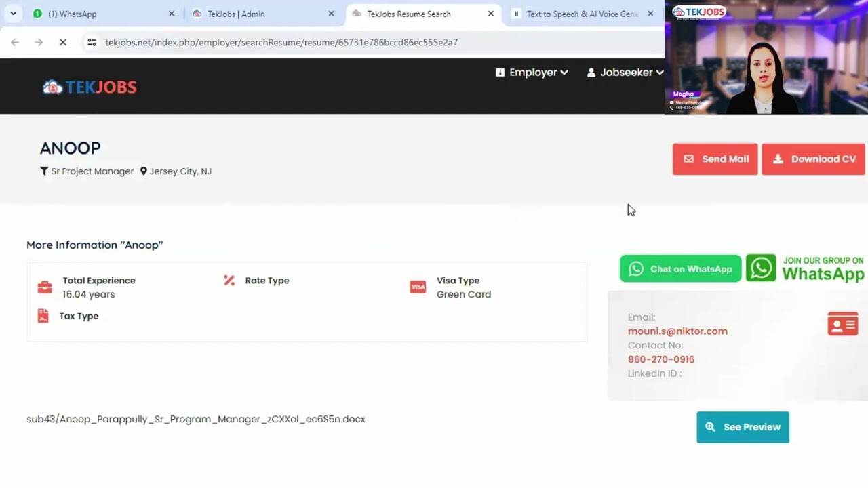Click the Sr Project Manager title text
Image resolution: width=868 pixels, height=488 pixels.
pos(92,171)
